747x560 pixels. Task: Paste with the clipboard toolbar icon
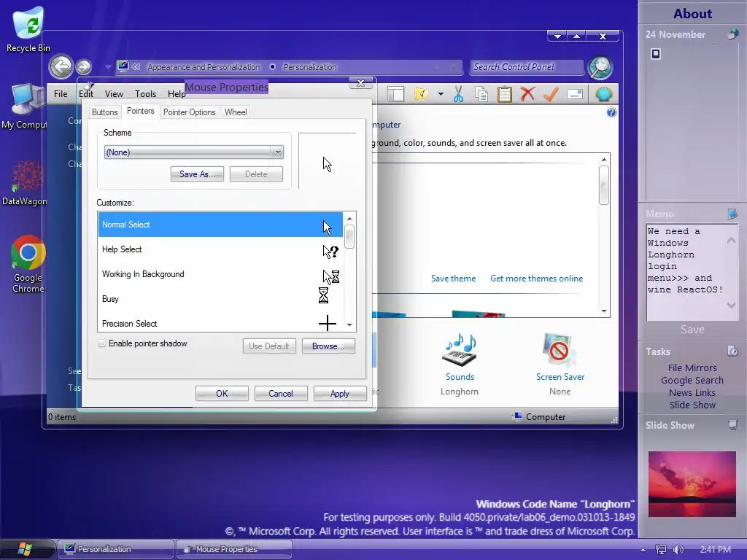[x=505, y=94]
